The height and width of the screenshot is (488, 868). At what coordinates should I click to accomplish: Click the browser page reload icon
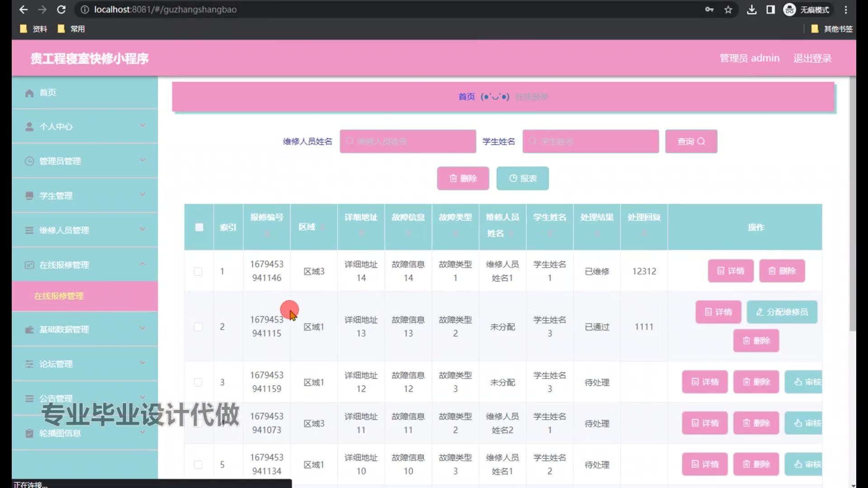coord(61,9)
